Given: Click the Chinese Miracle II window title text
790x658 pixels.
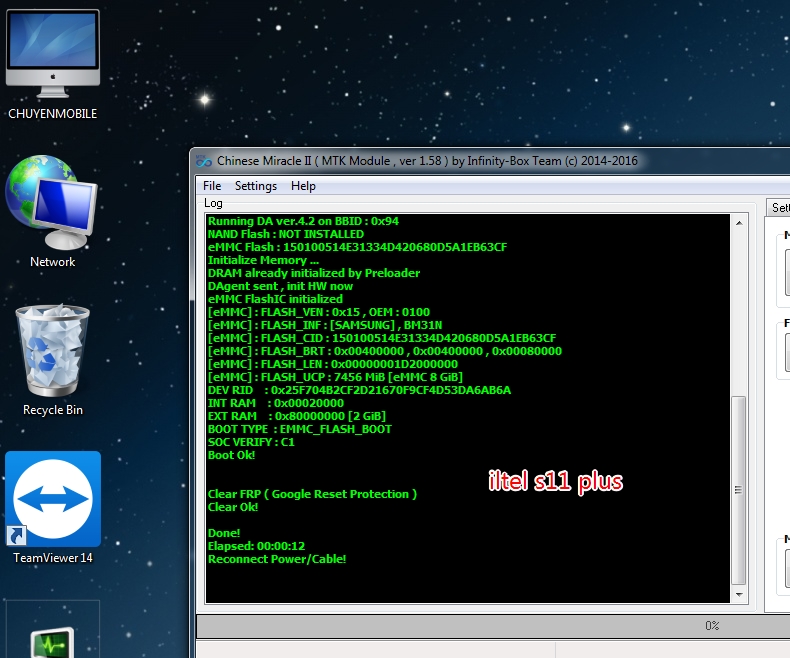Looking at the screenshot, I should (427, 161).
